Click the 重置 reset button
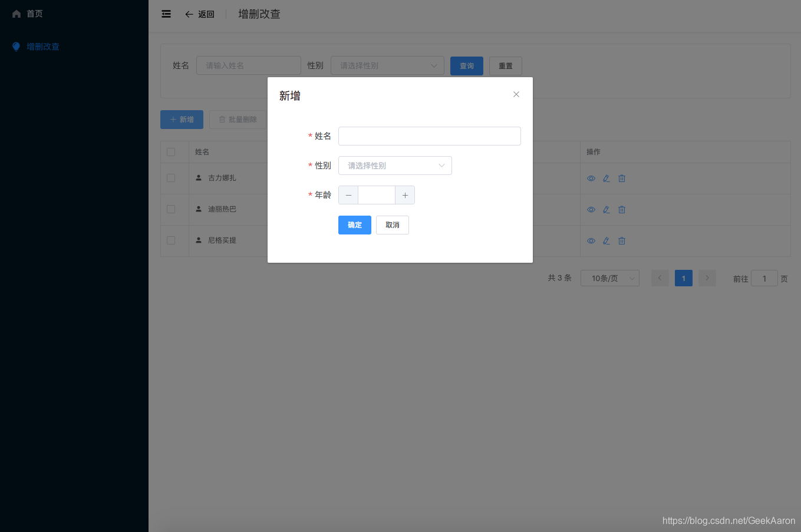Viewport: 801px width, 532px height. 506,66
